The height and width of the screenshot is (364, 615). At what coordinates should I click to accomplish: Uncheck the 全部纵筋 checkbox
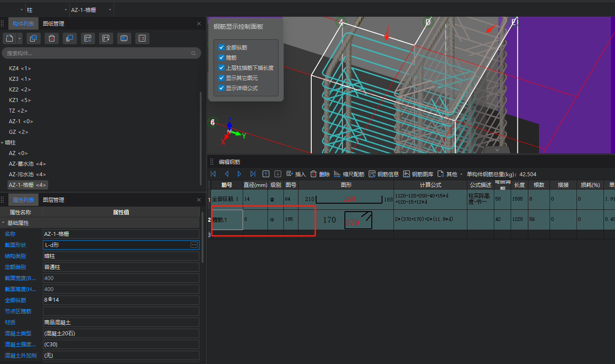pos(222,47)
